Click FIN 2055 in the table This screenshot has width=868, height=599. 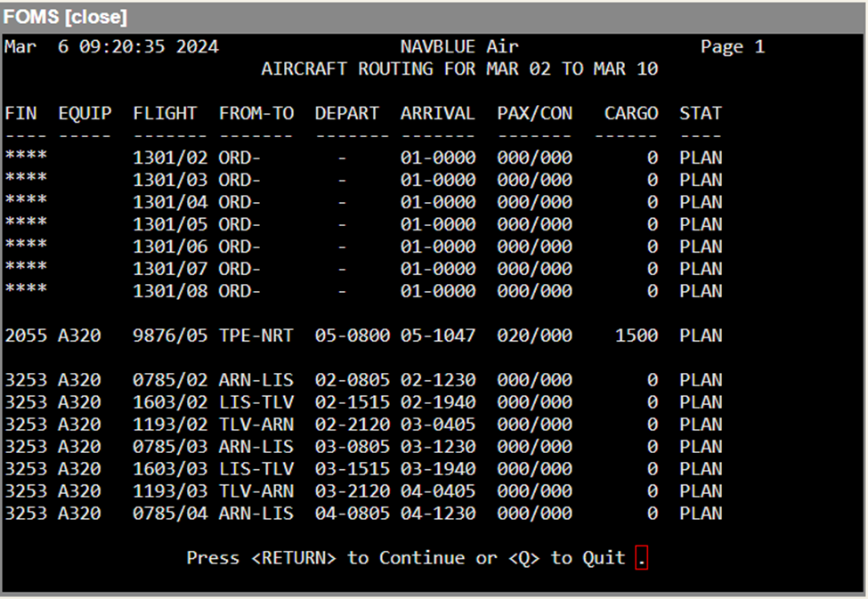(x=26, y=336)
